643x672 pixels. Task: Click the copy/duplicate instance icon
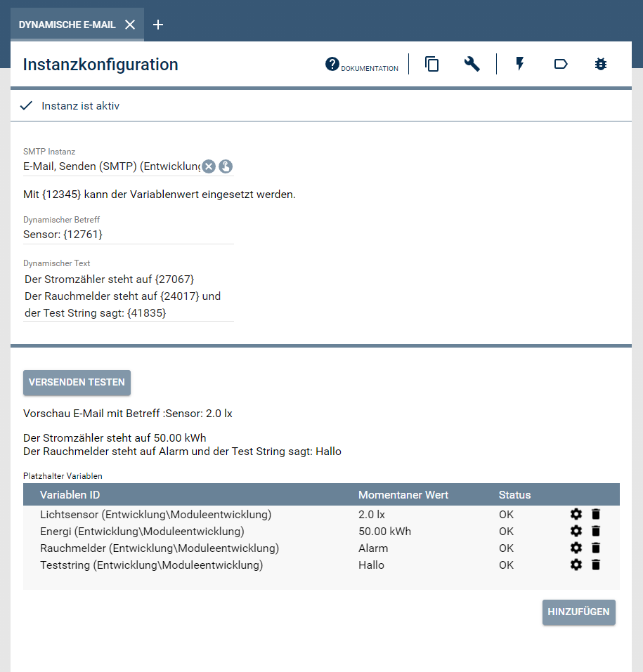[432, 65]
